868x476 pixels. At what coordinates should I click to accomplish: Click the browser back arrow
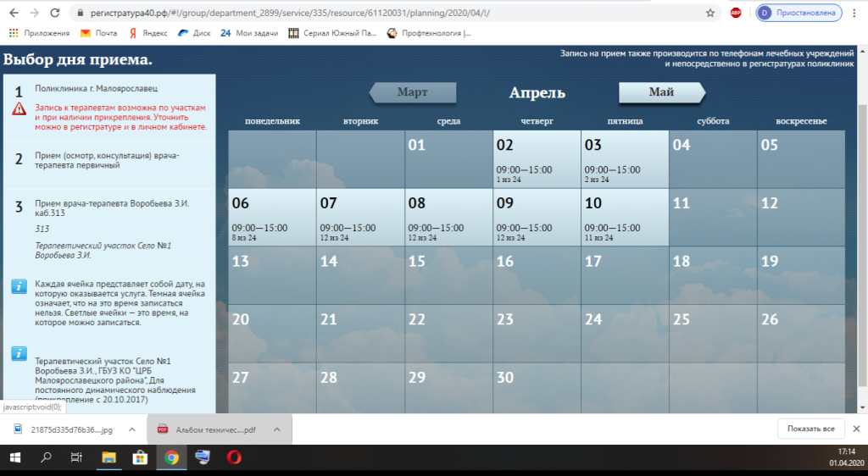coord(12,14)
